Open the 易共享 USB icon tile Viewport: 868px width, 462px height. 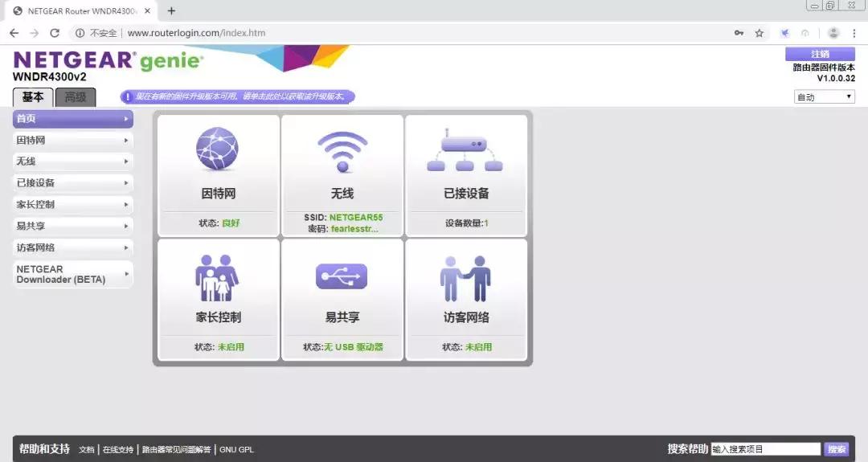point(342,300)
